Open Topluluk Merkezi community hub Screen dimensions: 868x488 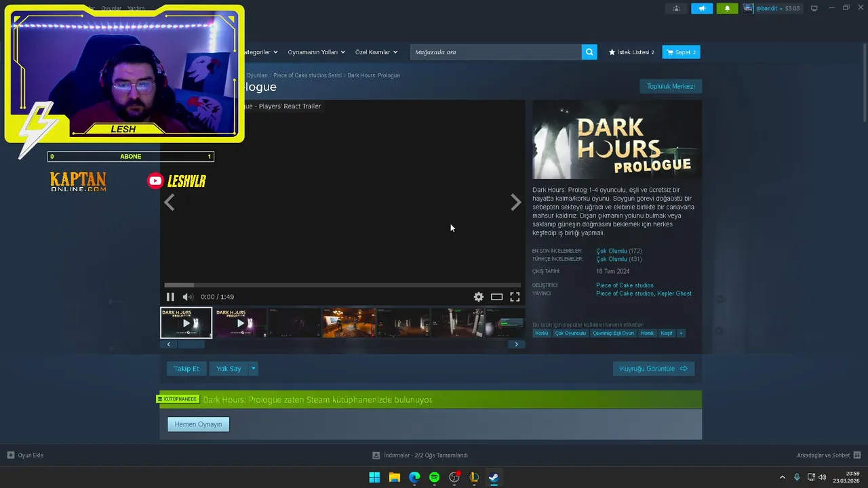tap(671, 86)
